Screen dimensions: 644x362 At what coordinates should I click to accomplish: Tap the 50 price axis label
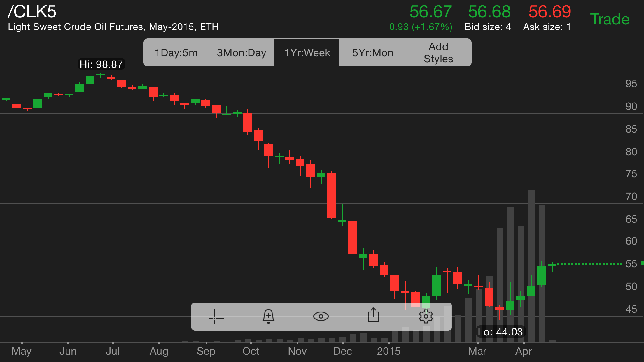tap(631, 287)
